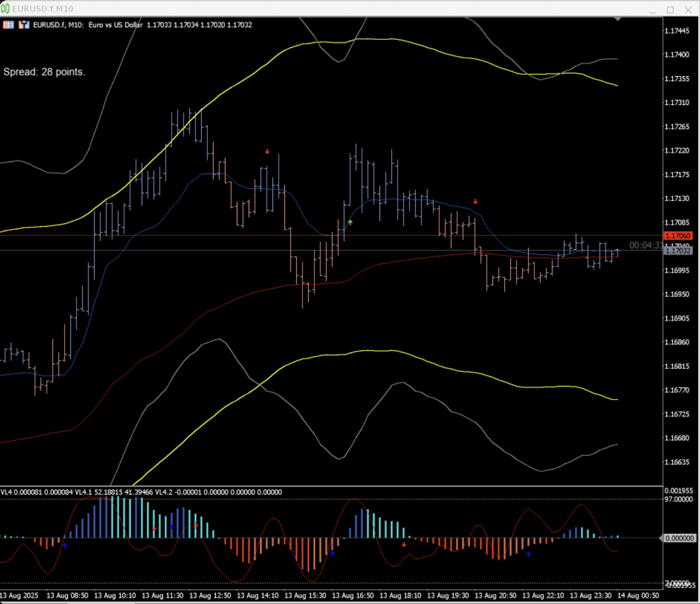Click the red down arrow in the oscillator near 18:10

click(405, 545)
